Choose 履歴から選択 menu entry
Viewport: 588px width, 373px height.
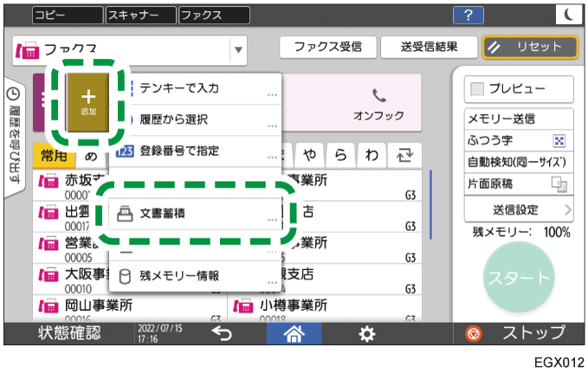tap(195, 120)
